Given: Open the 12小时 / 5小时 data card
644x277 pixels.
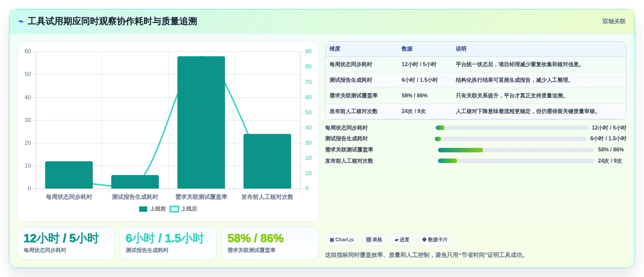Looking at the screenshot, I should pyautogui.click(x=66, y=243).
